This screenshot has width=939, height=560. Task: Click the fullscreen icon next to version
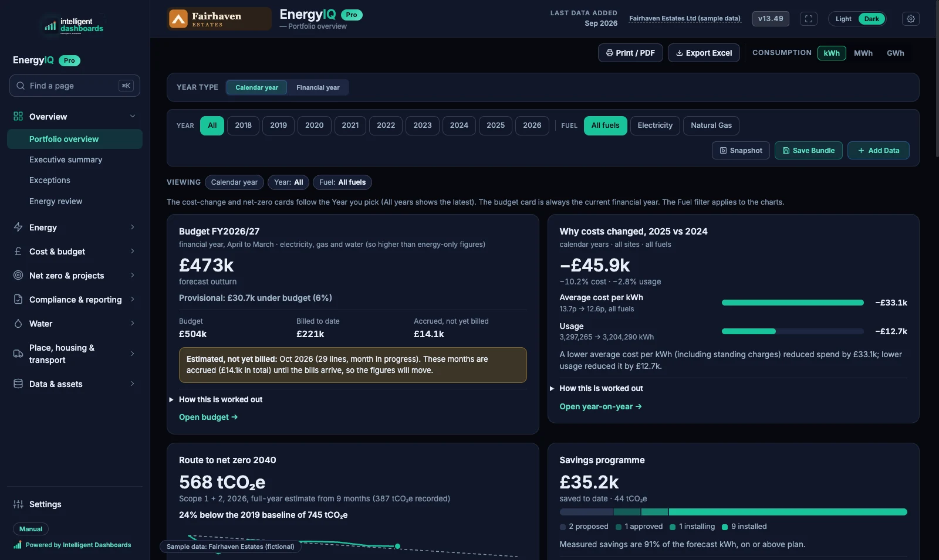[x=808, y=19]
